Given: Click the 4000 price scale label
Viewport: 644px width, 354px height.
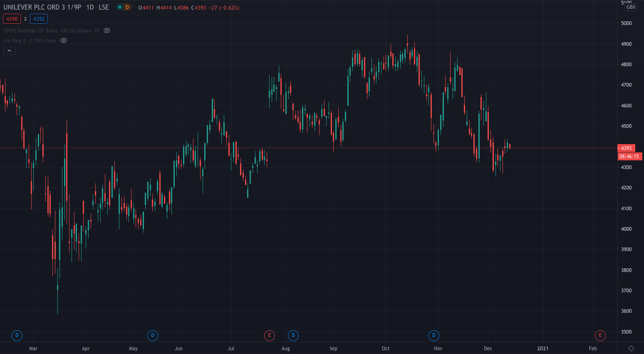Looking at the screenshot, I should [x=626, y=229].
